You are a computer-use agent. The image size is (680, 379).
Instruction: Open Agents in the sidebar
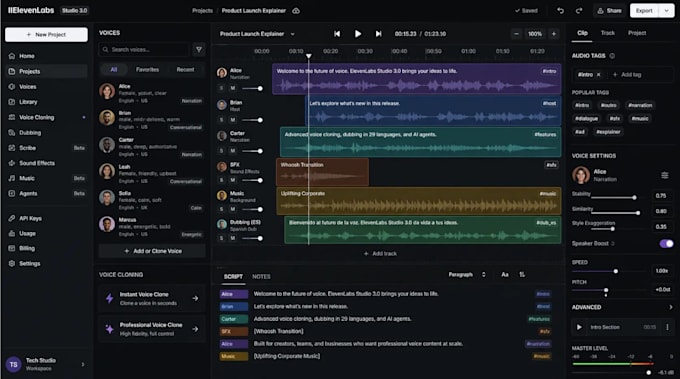click(x=46, y=193)
